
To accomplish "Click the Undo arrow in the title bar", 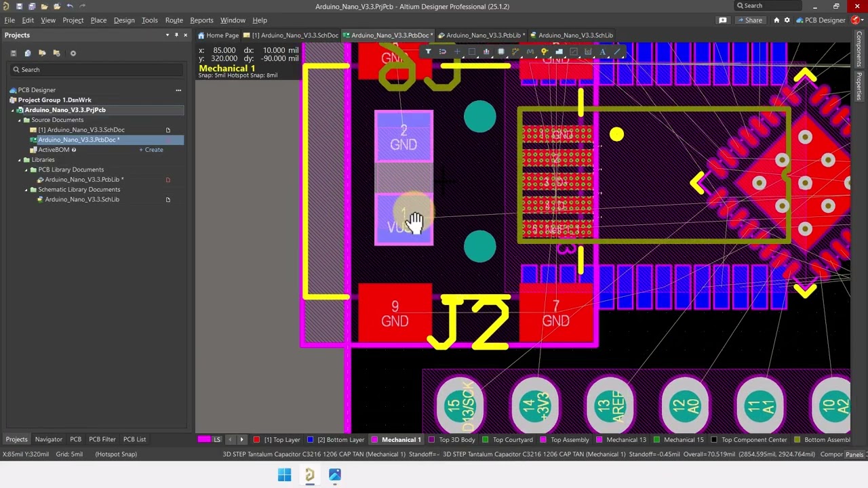I will coord(70,6).
